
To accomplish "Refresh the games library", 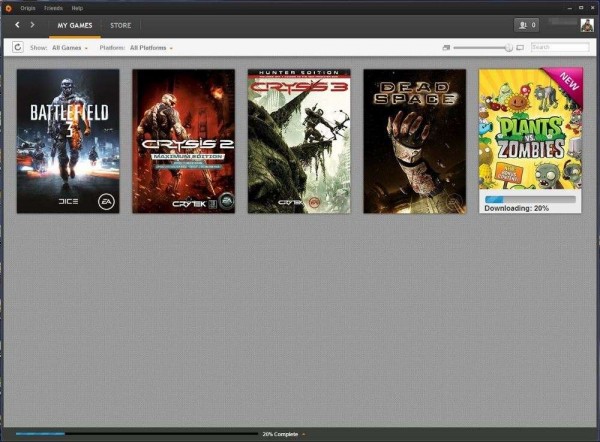I will [18, 47].
